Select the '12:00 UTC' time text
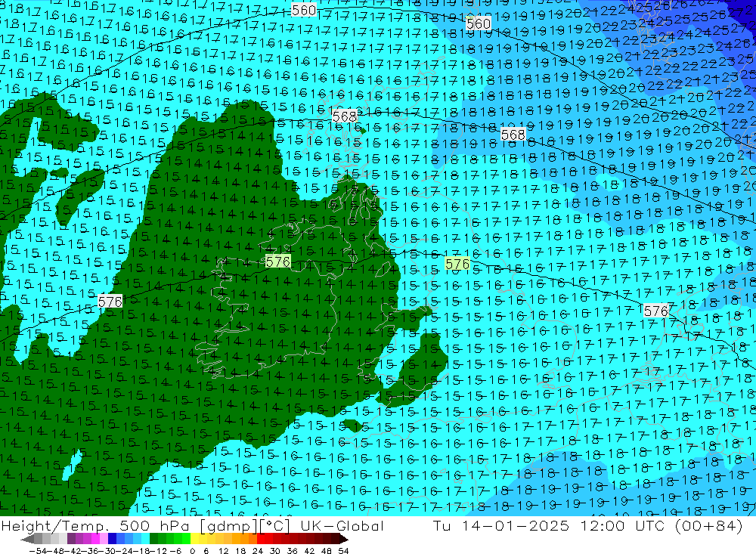Image resolution: width=756 pixels, height=554 pixels. coord(622,526)
